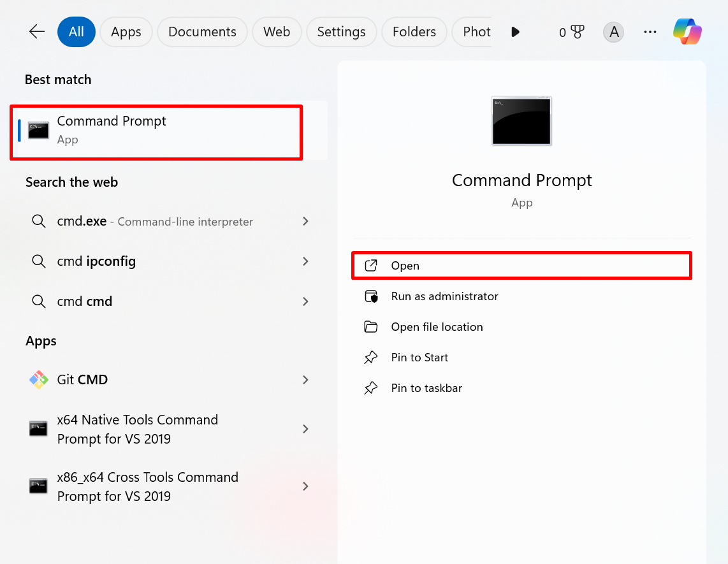Expand the x86_x64 Cross Tools chevron

[x=305, y=486]
